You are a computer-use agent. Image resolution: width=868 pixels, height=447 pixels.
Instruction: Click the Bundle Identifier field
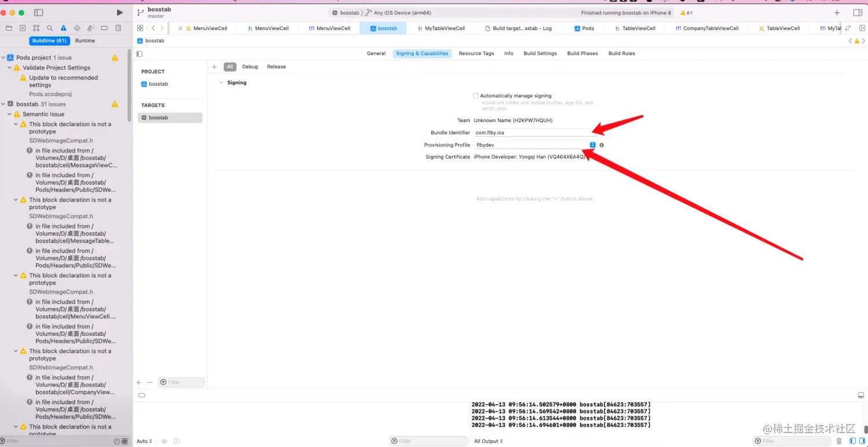[535, 133]
